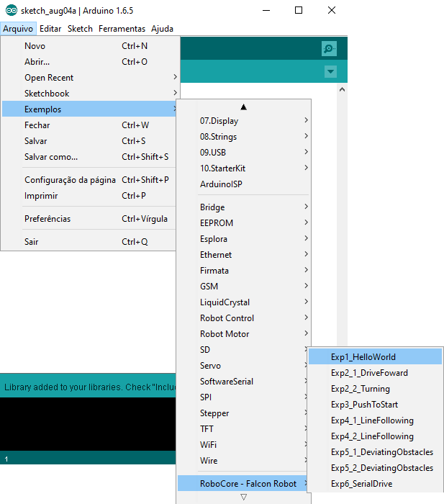Open Firmata examples submenu
The height and width of the screenshot is (504, 444).
(x=244, y=270)
